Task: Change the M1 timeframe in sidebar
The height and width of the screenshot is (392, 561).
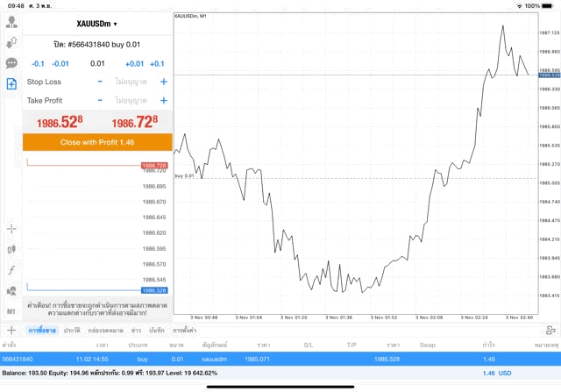Action: click(x=11, y=311)
